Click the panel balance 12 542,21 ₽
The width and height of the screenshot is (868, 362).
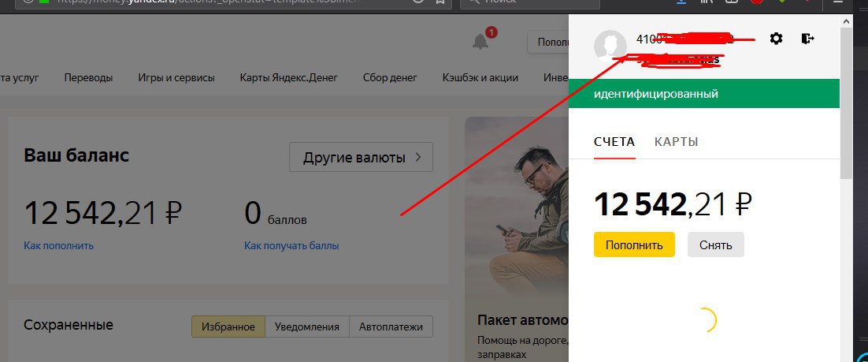tap(673, 205)
